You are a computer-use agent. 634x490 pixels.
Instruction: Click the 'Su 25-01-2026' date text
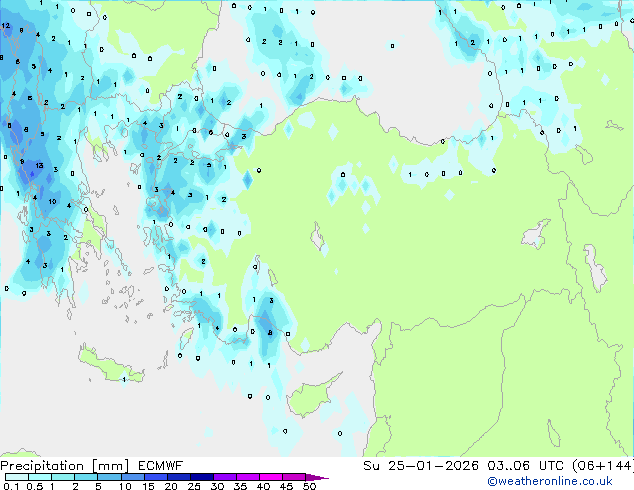421,466
